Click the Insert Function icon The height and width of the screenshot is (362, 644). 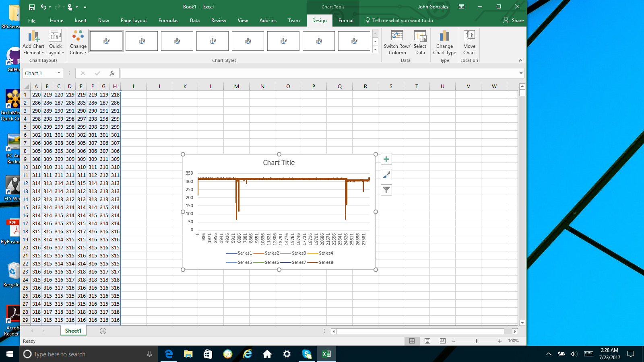112,73
